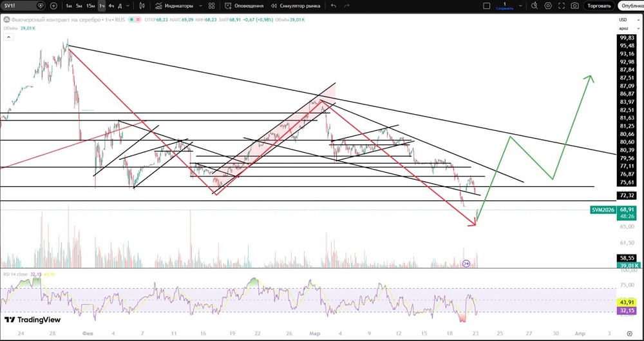This screenshot has height=341, width=644.
Task: Toggle the green market status dot
Action: [130, 19]
